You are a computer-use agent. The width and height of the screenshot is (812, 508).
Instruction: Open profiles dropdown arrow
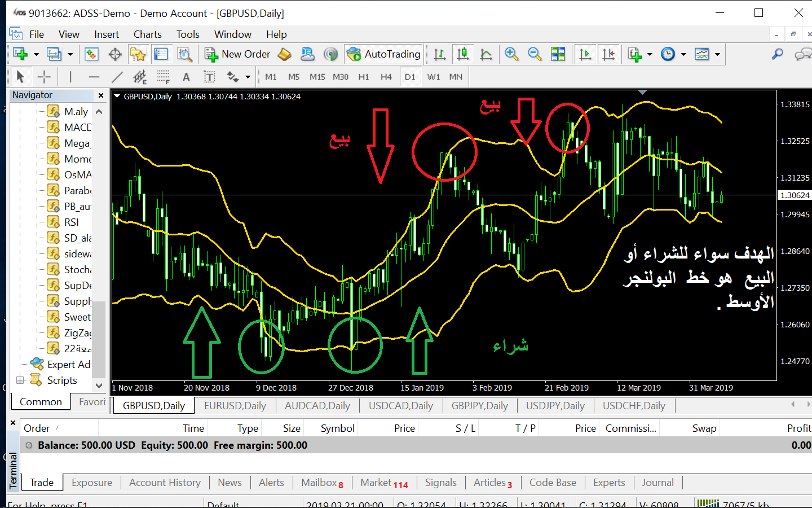(70, 55)
